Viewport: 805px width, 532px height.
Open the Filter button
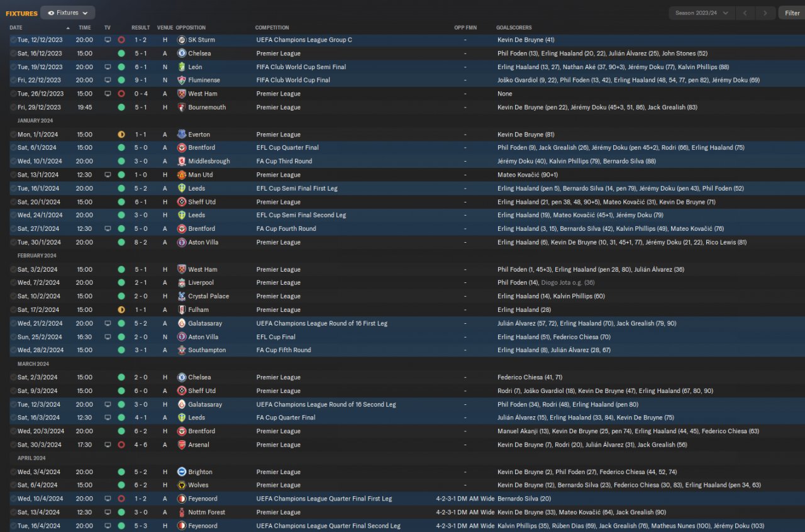tap(792, 13)
